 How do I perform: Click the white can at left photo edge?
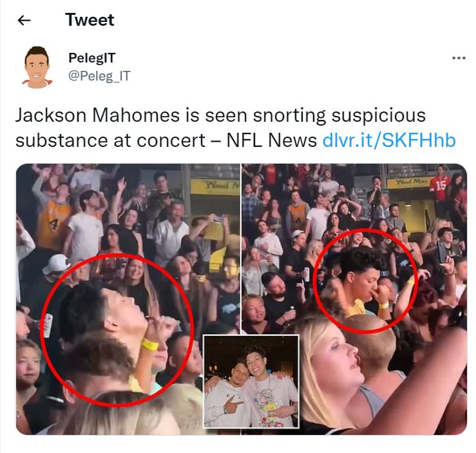click(x=48, y=326)
